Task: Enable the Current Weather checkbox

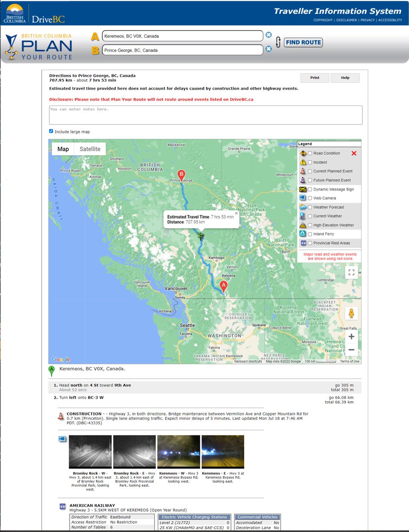Action: tap(310, 216)
